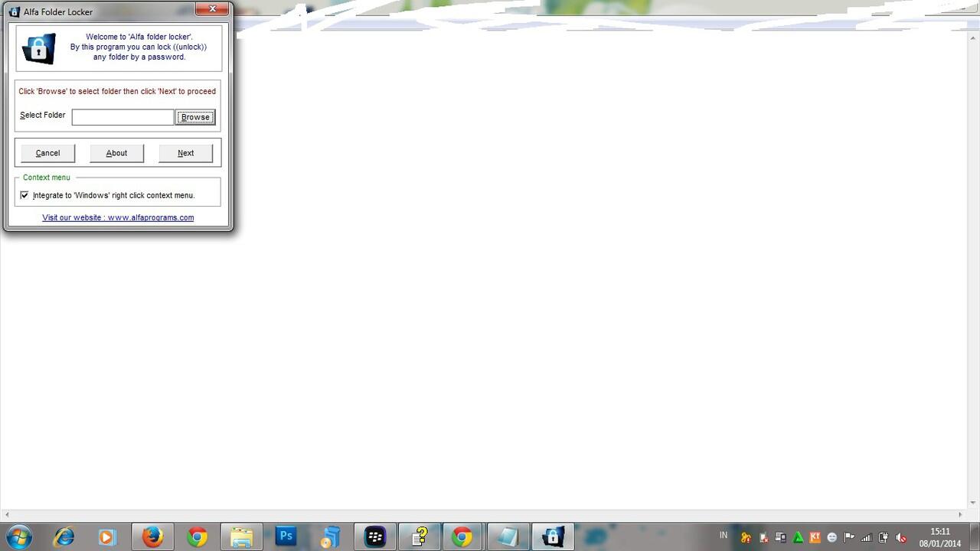Image resolution: width=980 pixels, height=551 pixels.
Task: Launch Internet Explorer from taskbar
Action: [x=63, y=536]
